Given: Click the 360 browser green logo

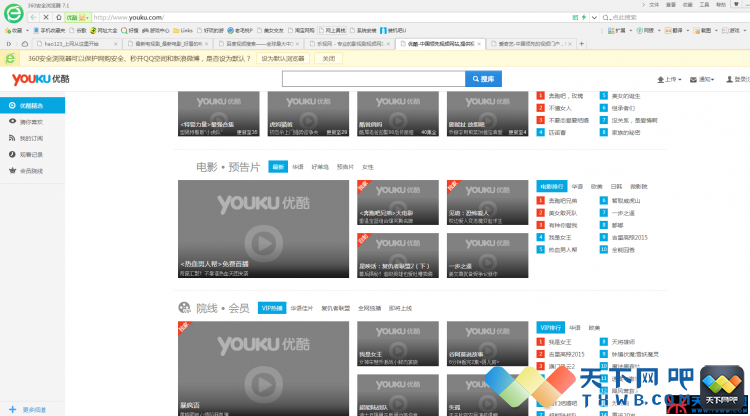Looking at the screenshot, I should 13,13.
